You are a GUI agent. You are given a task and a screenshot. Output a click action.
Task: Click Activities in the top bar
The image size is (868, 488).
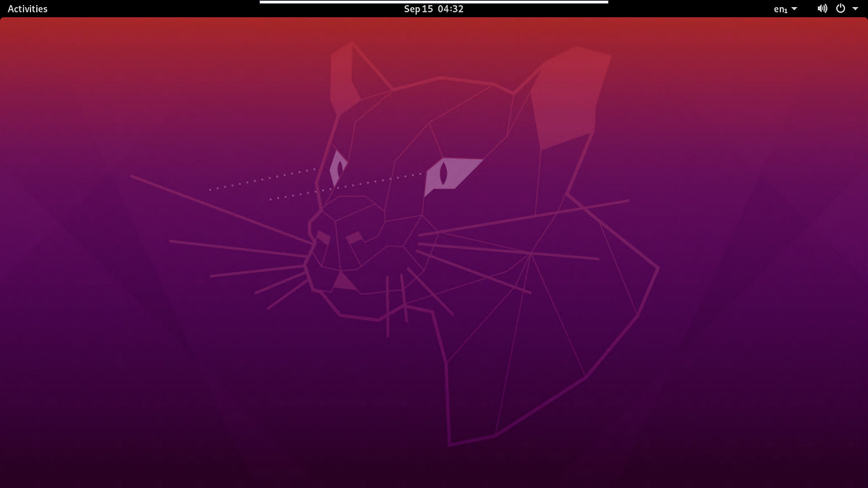[27, 9]
